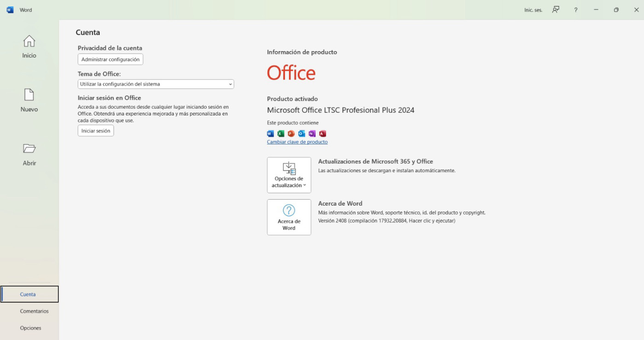Open the Nuevo document page
The height and width of the screenshot is (340, 644).
click(29, 101)
